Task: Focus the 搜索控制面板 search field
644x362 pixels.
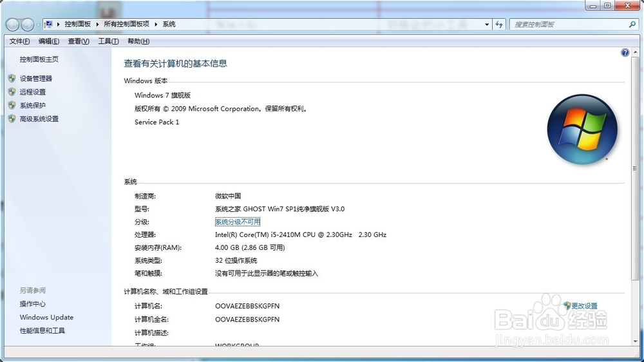Action: 569,24
